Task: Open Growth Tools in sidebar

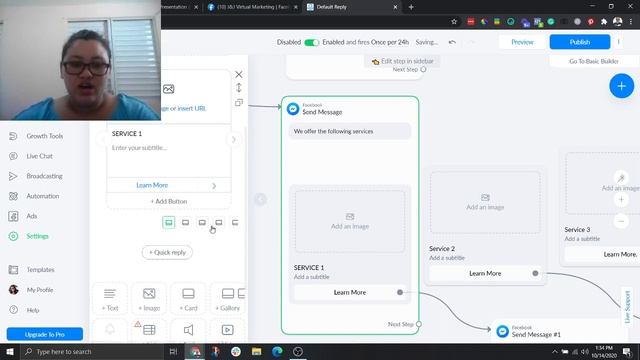Action: 44,136
